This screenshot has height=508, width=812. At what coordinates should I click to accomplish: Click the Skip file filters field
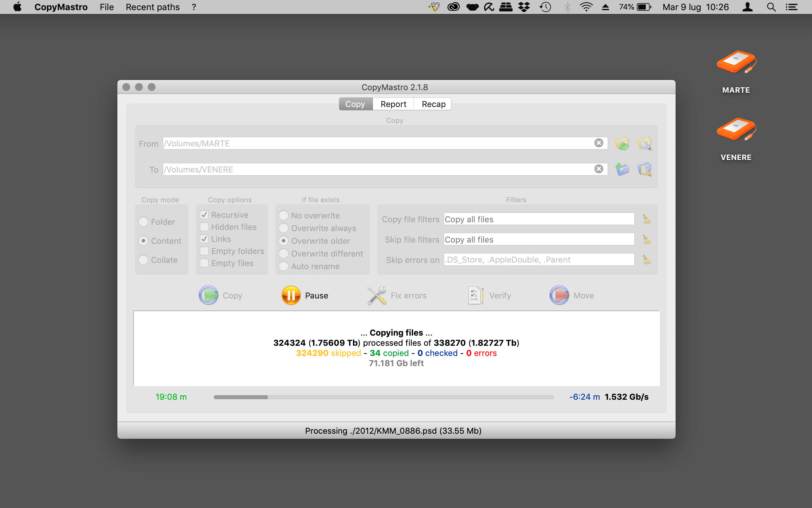[x=539, y=239]
